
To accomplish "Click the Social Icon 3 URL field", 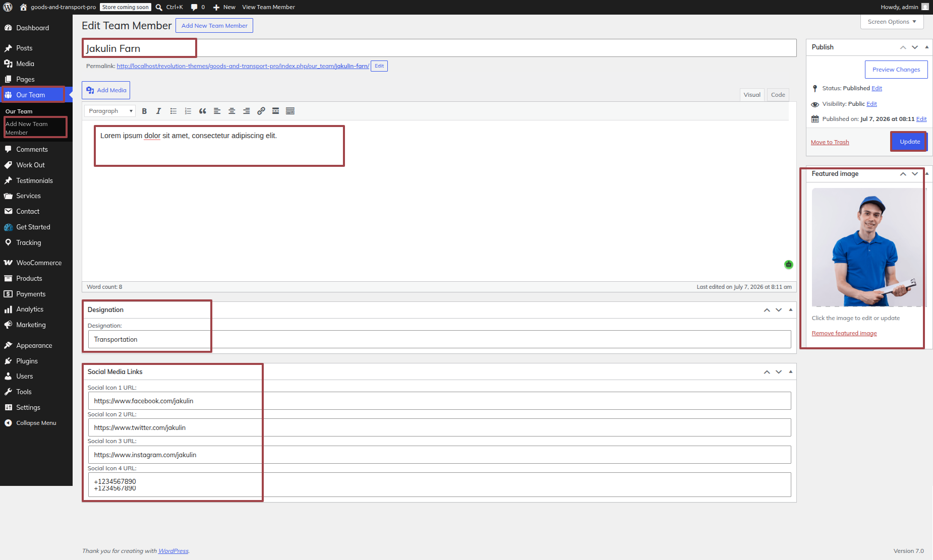I will click(439, 455).
